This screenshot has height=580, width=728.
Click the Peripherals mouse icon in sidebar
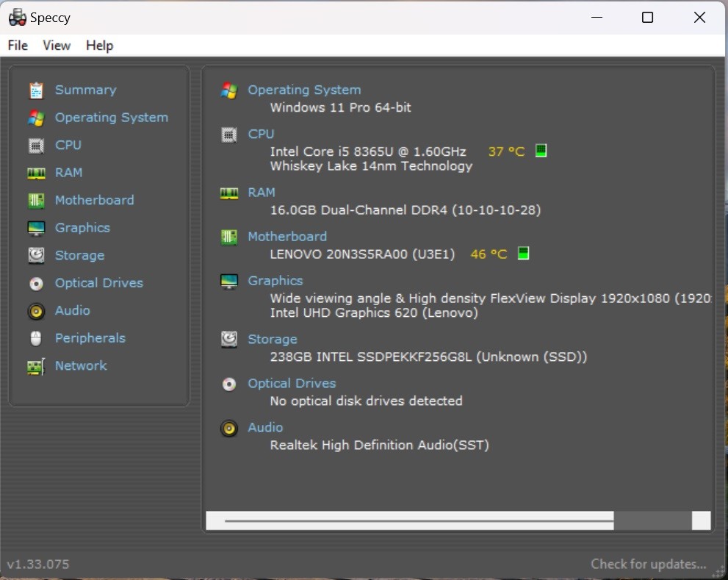[x=36, y=338]
